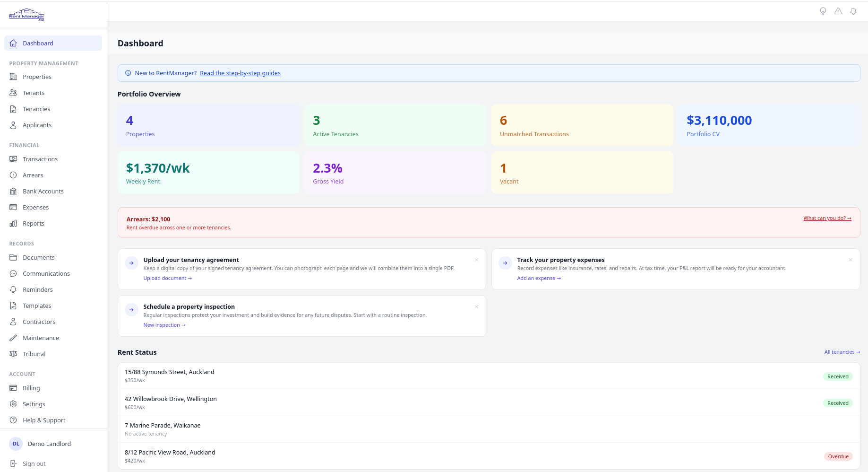Go to Dashboard in sidebar
The image size is (868, 472).
[x=53, y=43]
